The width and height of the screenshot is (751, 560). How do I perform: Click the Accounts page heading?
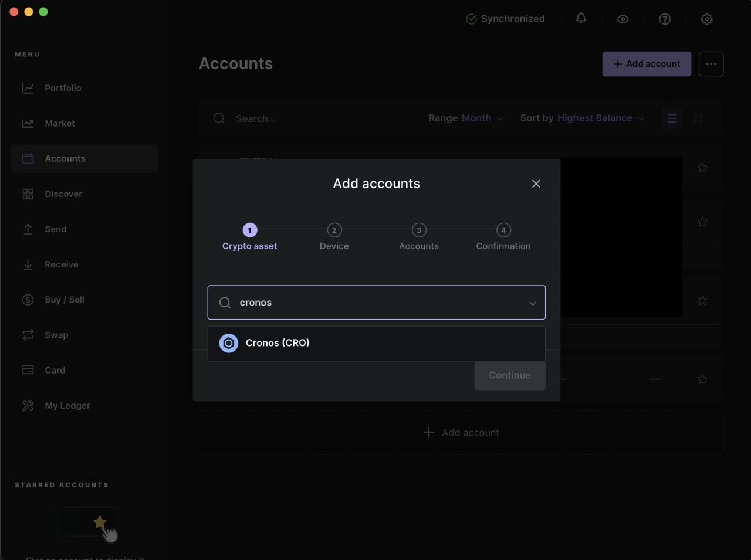pyautogui.click(x=236, y=63)
